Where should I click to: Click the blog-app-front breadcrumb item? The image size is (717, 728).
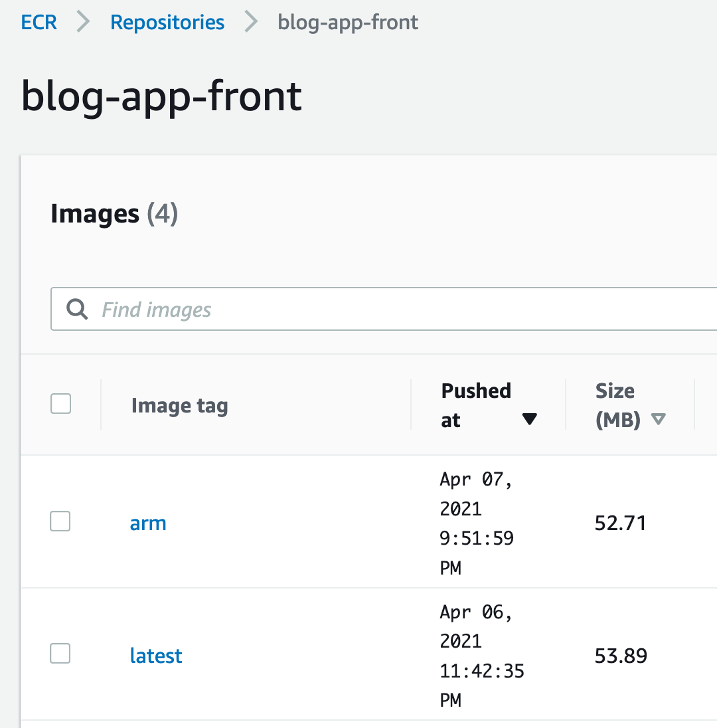348,22
